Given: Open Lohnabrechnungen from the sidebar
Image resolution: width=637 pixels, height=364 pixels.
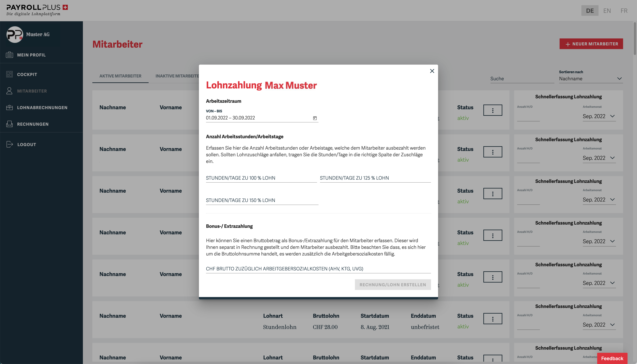Looking at the screenshot, I should [42, 107].
